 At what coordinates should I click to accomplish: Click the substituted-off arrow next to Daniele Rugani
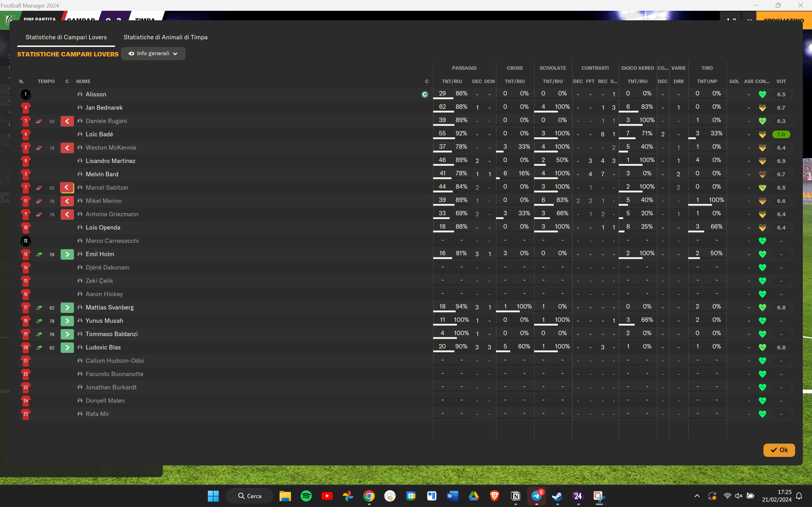[67, 121]
